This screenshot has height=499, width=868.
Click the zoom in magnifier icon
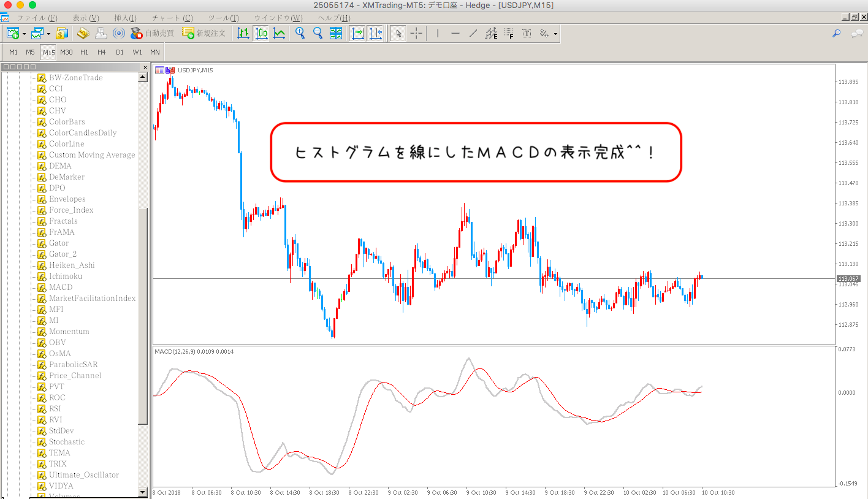(300, 33)
